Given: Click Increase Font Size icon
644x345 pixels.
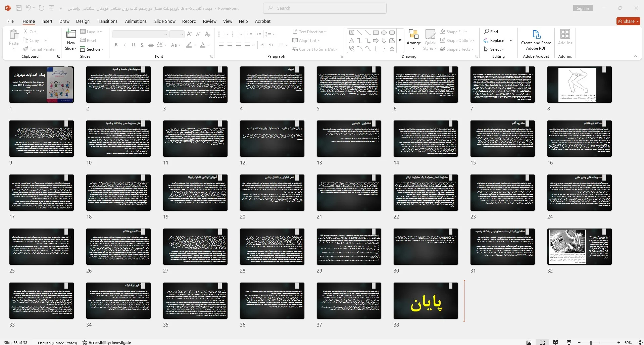Looking at the screenshot, I should pos(189,34).
